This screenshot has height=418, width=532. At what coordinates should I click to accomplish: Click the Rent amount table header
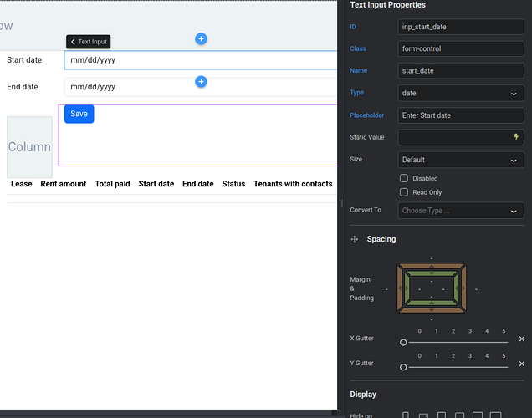[x=64, y=184]
